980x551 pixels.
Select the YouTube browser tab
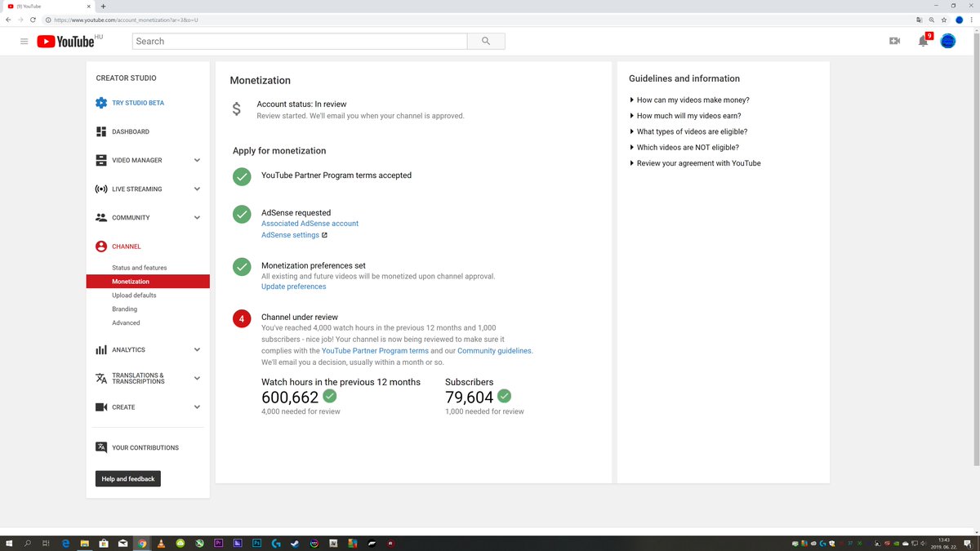[47, 6]
